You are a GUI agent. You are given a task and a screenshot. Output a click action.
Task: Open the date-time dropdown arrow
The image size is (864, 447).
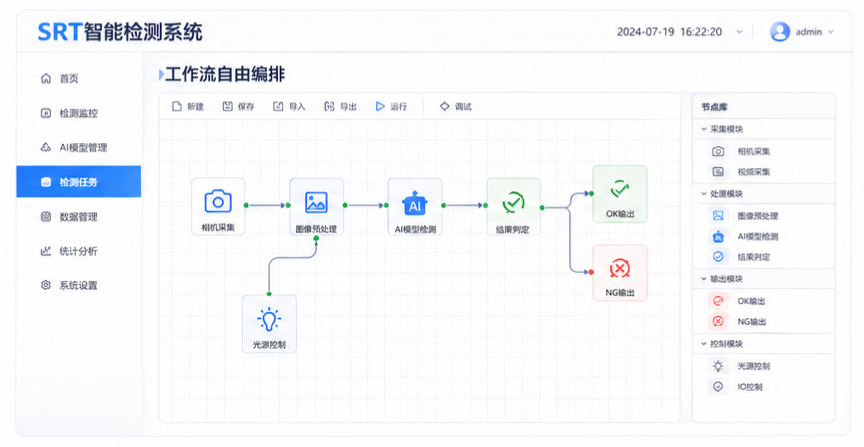pos(739,32)
